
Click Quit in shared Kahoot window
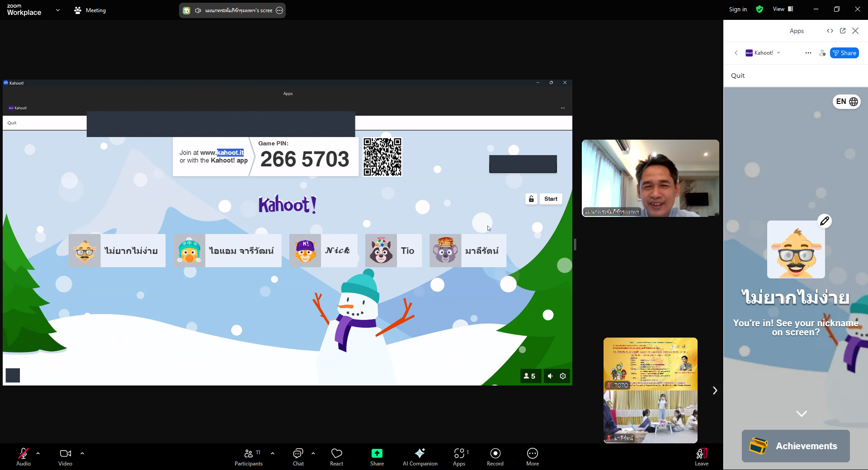(12, 123)
